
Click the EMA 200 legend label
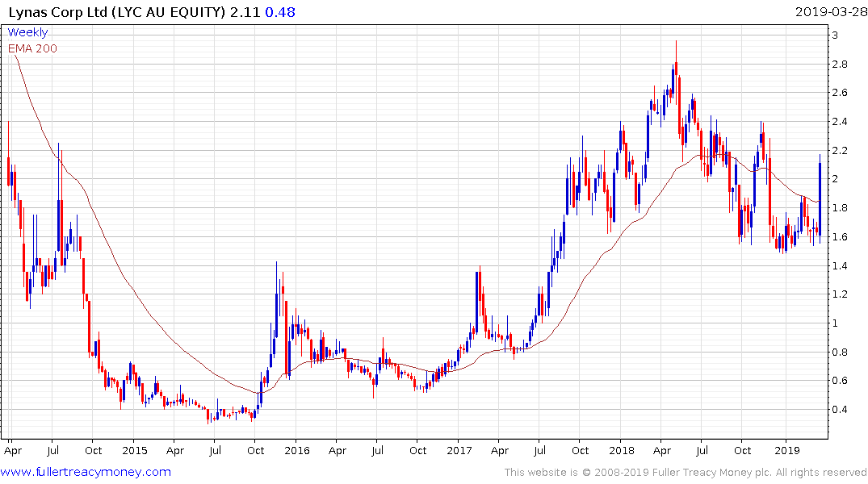point(32,48)
